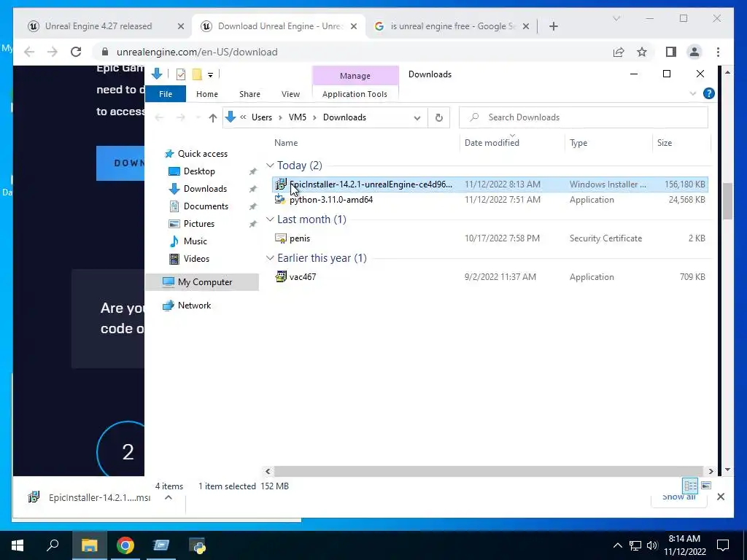Select the vac467 application icon
Image resolution: width=747 pixels, height=560 pixels.
[x=281, y=276]
